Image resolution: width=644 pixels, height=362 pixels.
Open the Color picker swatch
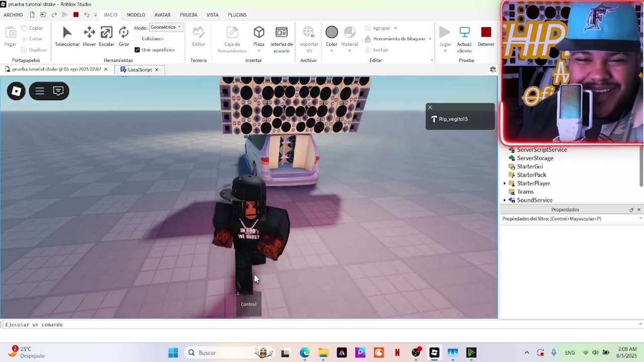pyautogui.click(x=332, y=32)
